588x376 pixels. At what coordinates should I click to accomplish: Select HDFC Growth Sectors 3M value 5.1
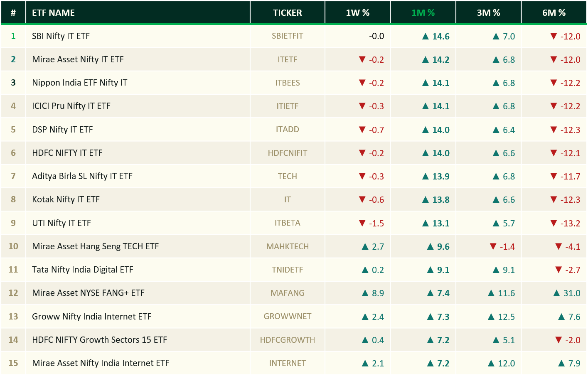click(x=504, y=340)
